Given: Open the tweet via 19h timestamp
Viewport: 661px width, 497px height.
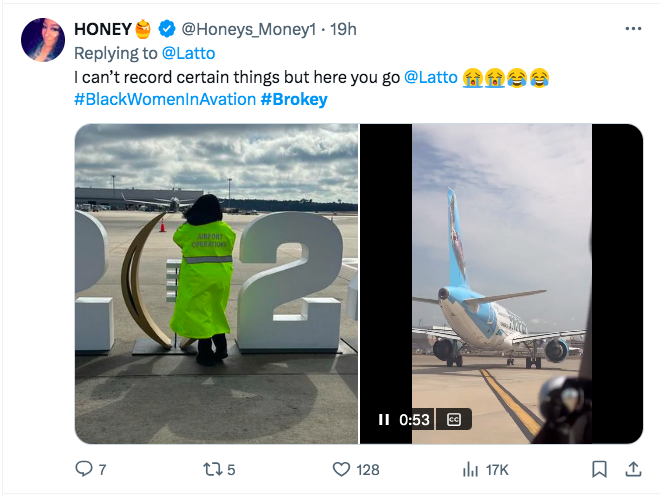Looking at the screenshot, I should [x=344, y=29].
